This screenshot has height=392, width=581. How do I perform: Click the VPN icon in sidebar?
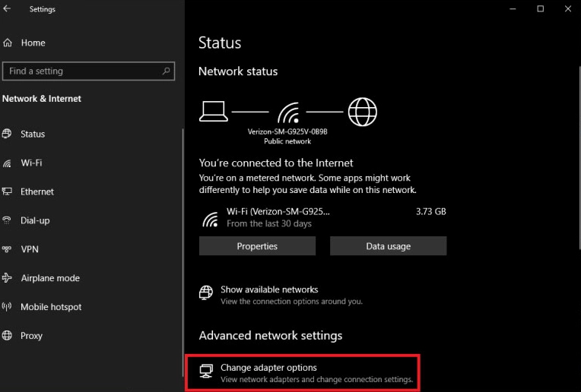[x=8, y=249]
